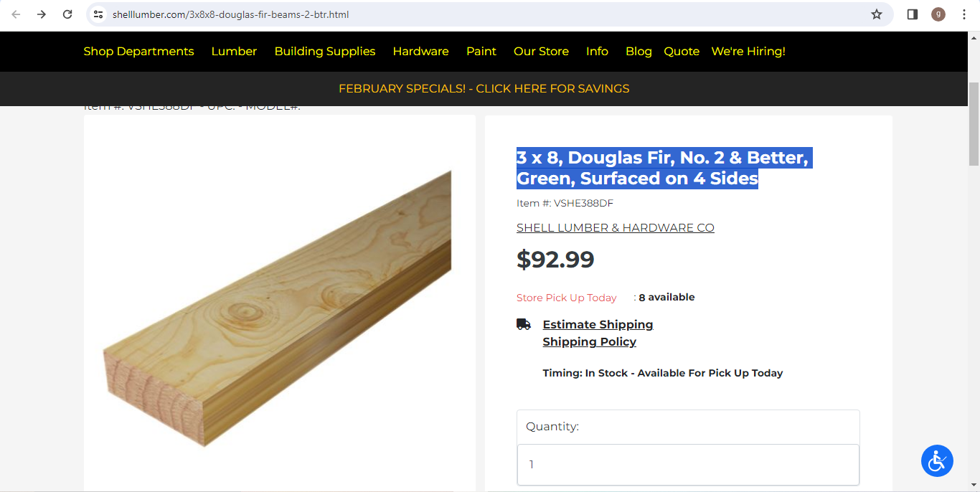Open the Info dropdown
The width and height of the screenshot is (980, 492).
[x=597, y=51]
